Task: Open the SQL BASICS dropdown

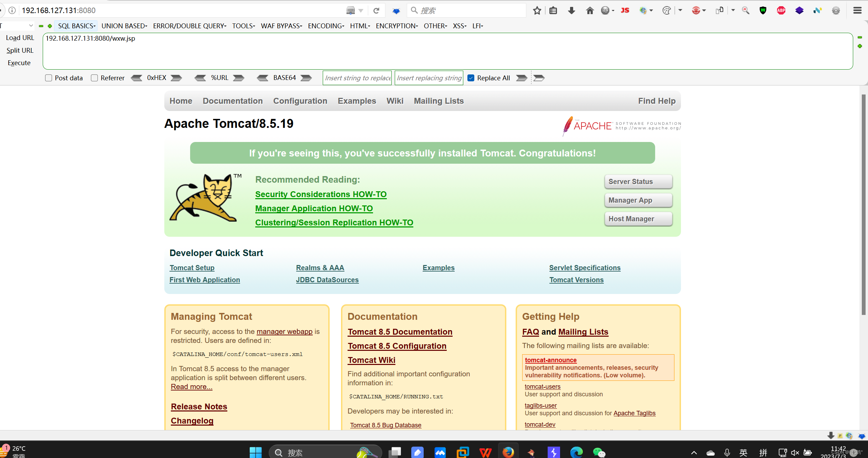Action: pyautogui.click(x=76, y=26)
